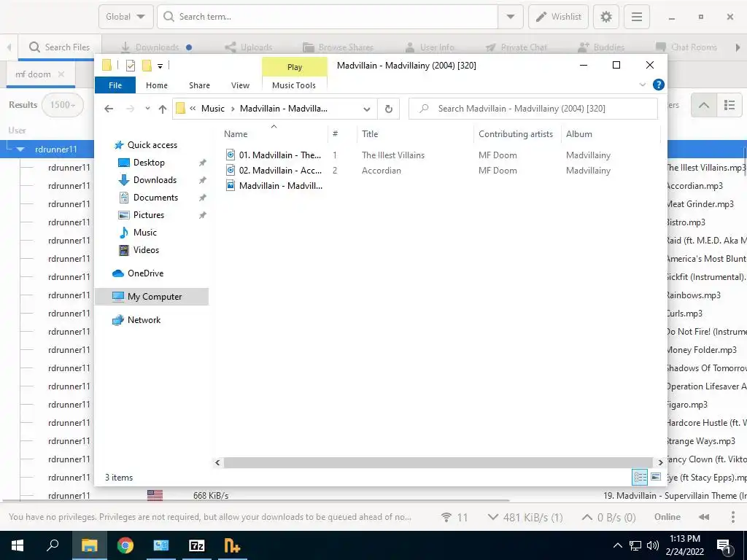This screenshot has width=747, height=560.
Task: Sort by Contributing artists column header
Action: [x=516, y=134]
